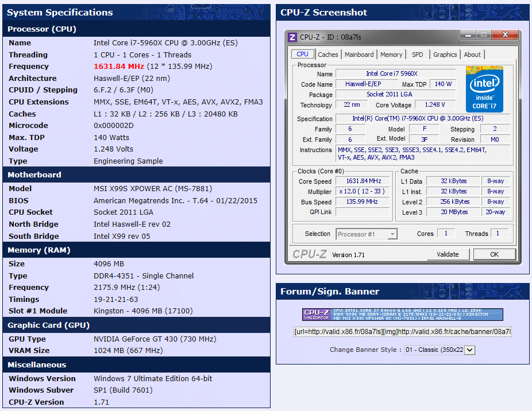Expand the Change Banner Style dropdown
This screenshot has height=411, width=532.
point(440,350)
